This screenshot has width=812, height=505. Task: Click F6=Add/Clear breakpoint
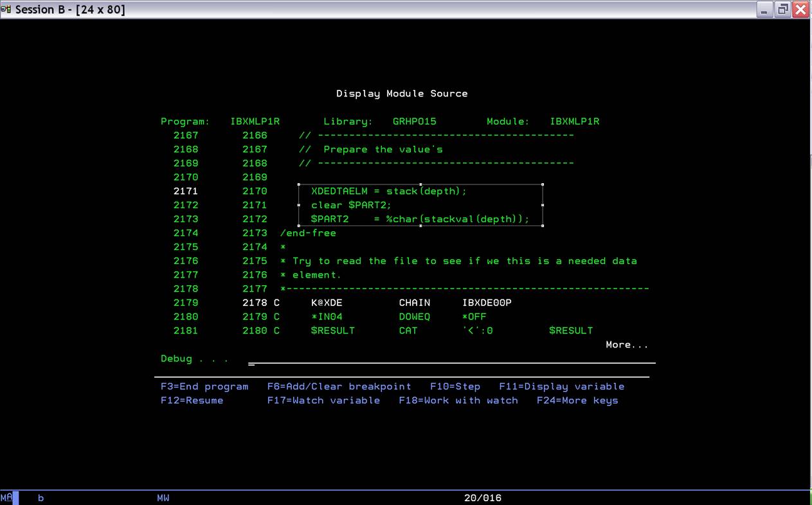click(339, 386)
